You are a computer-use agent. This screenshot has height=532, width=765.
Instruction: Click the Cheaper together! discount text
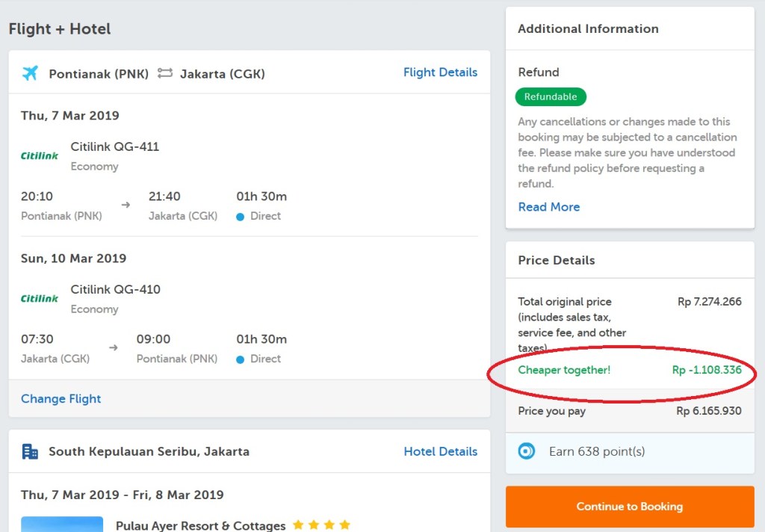click(564, 370)
